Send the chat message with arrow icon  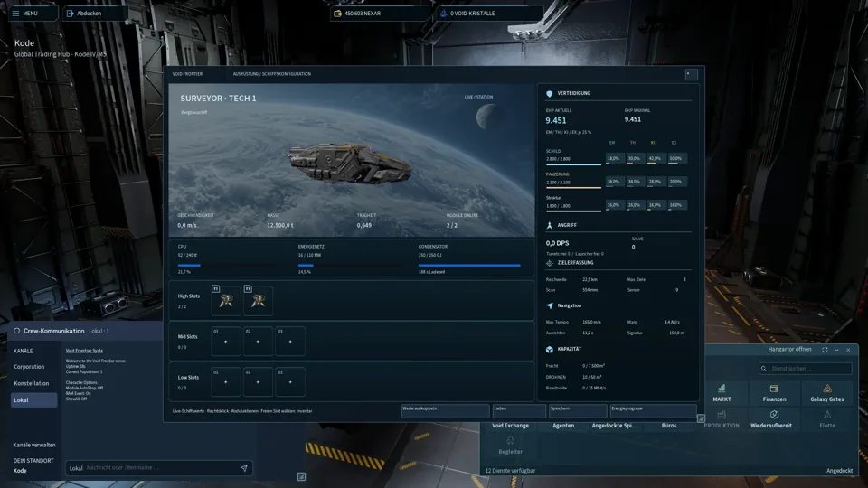click(x=243, y=468)
